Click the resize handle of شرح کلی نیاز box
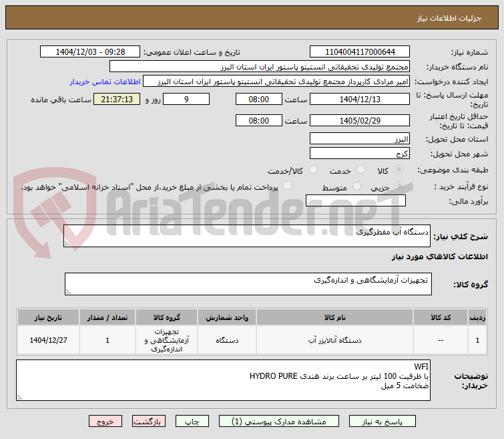Screen dimensions: 504x439 tap(67, 244)
